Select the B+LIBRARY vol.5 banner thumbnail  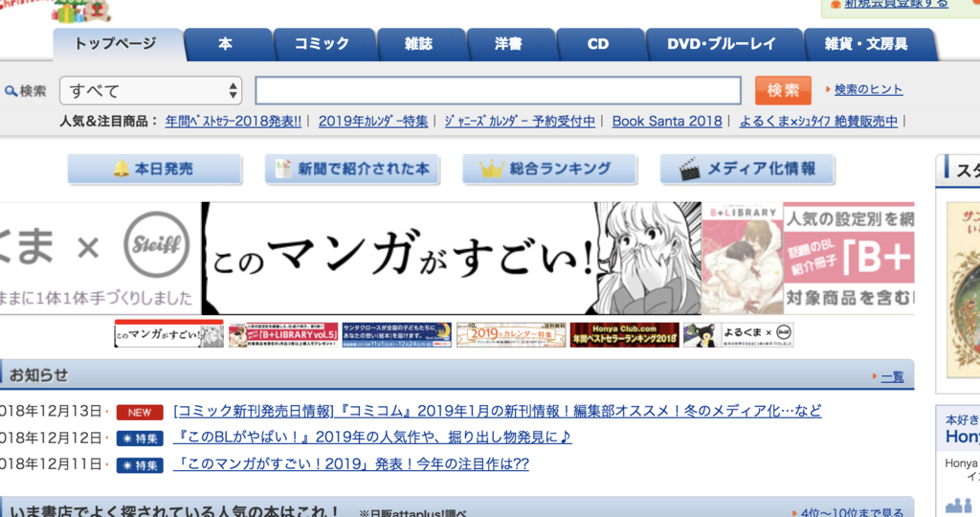(x=283, y=334)
